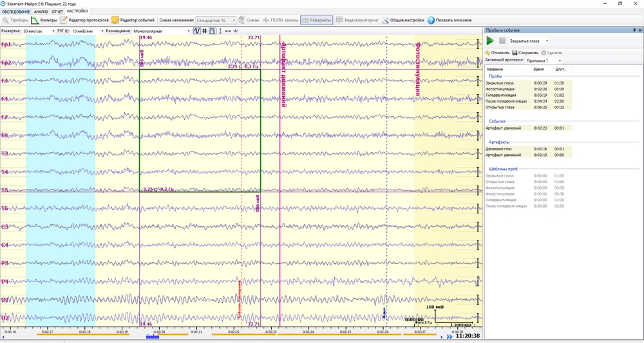This screenshot has height=343, width=644.
Task: Open Общие настройки general settings
Action: tap(402, 20)
